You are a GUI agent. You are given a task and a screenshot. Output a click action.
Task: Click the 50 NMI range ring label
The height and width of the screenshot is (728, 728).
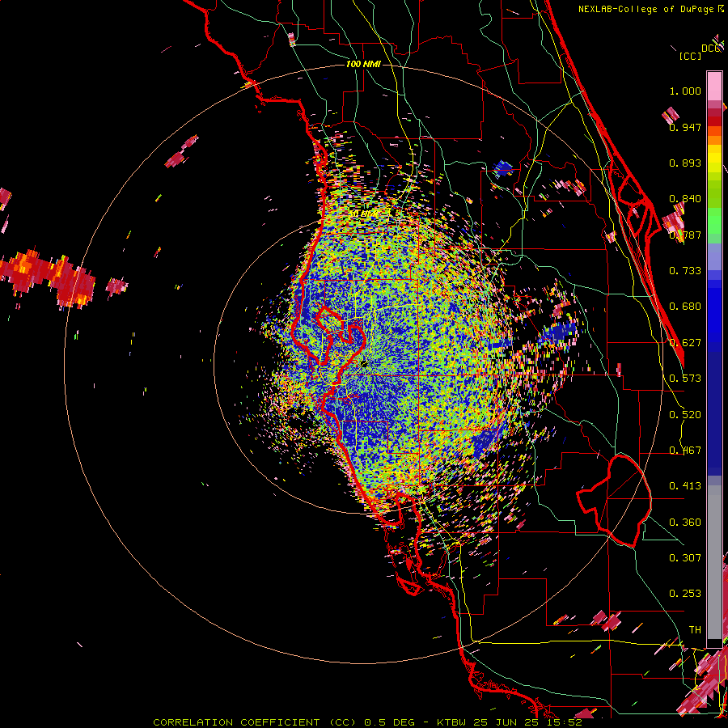(363, 214)
